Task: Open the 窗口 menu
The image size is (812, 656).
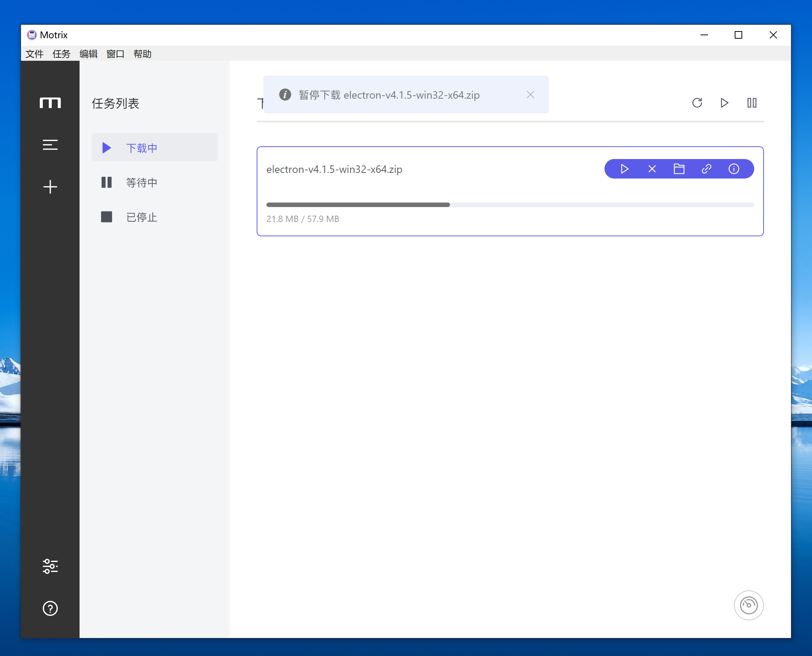Action: (x=115, y=54)
